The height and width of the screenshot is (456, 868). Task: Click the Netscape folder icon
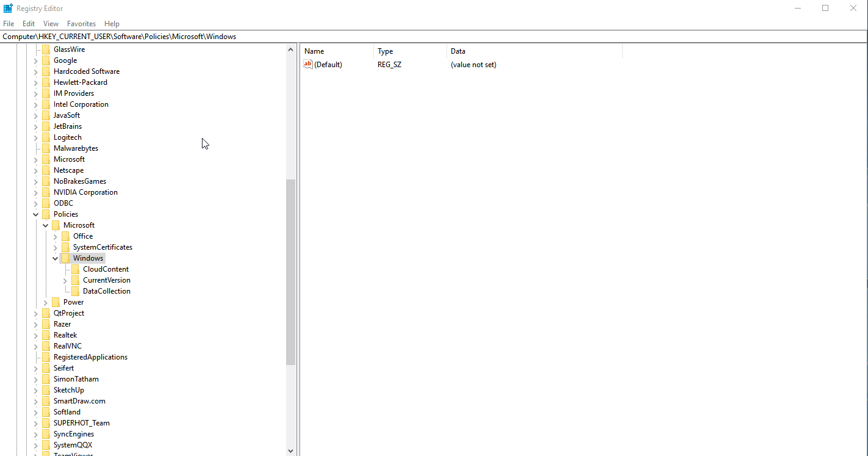pyautogui.click(x=46, y=170)
